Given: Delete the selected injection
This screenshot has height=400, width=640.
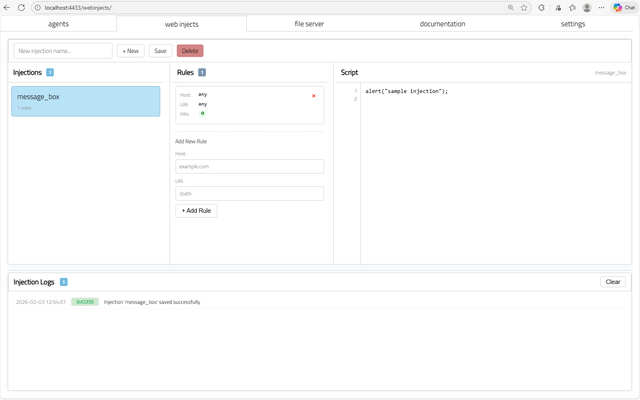Looking at the screenshot, I should [190, 51].
